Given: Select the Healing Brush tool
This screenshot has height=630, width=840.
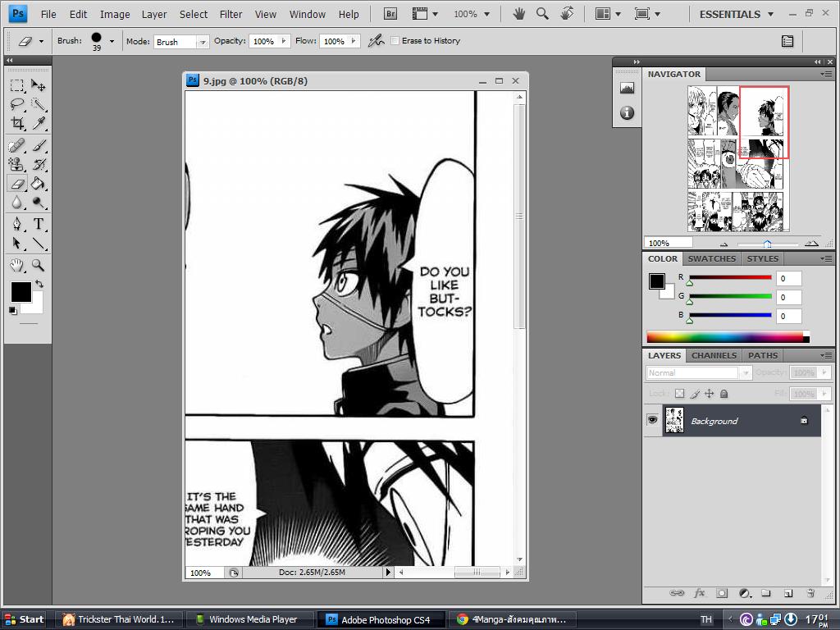Looking at the screenshot, I should (x=17, y=145).
